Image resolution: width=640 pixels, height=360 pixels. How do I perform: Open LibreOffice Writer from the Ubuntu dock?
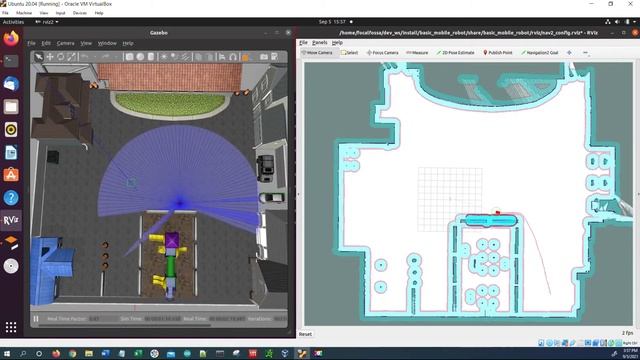coord(11,153)
